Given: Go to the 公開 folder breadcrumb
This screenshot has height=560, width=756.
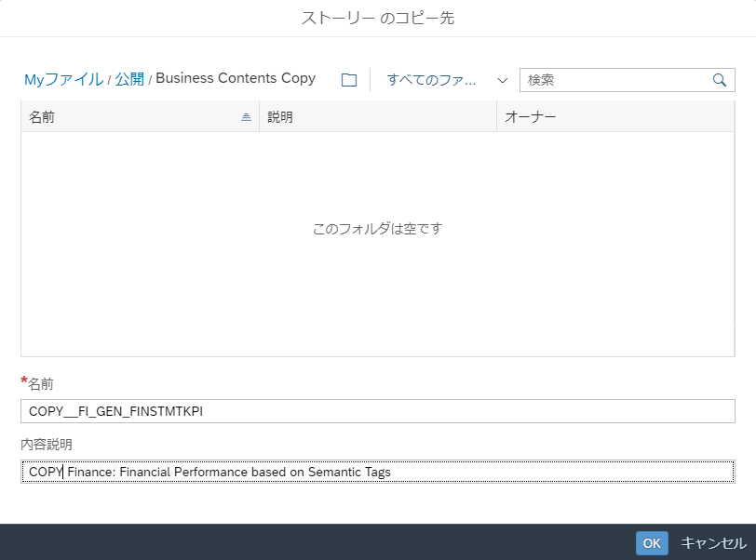Looking at the screenshot, I should [129, 79].
